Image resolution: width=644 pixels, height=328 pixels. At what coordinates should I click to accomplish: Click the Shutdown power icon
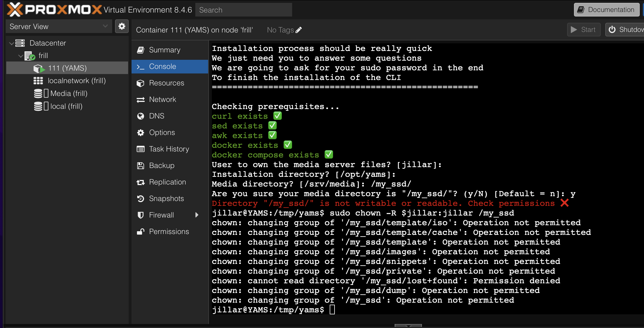pos(612,30)
